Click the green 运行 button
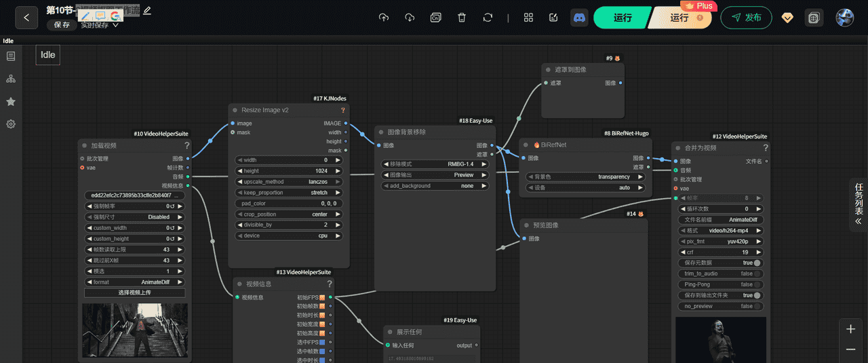This screenshot has height=363, width=868. [623, 18]
